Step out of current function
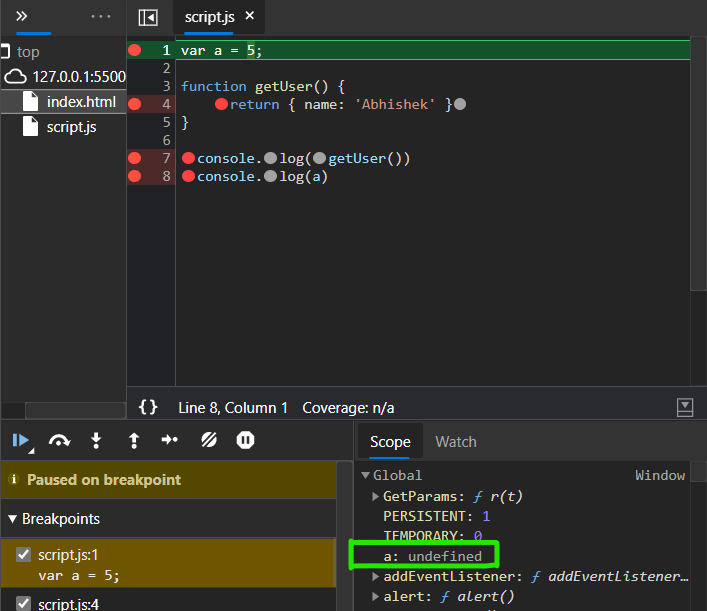The height and width of the screenshot is (611, 707). click(x=134, y=440)
